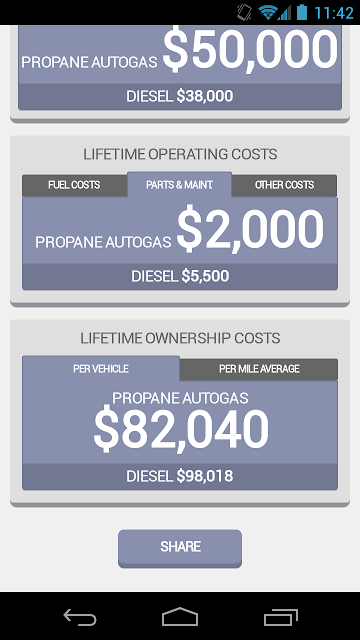
Task: Tap the $2,000 propane autogas maintenance figure
Action: coord(250,230)
